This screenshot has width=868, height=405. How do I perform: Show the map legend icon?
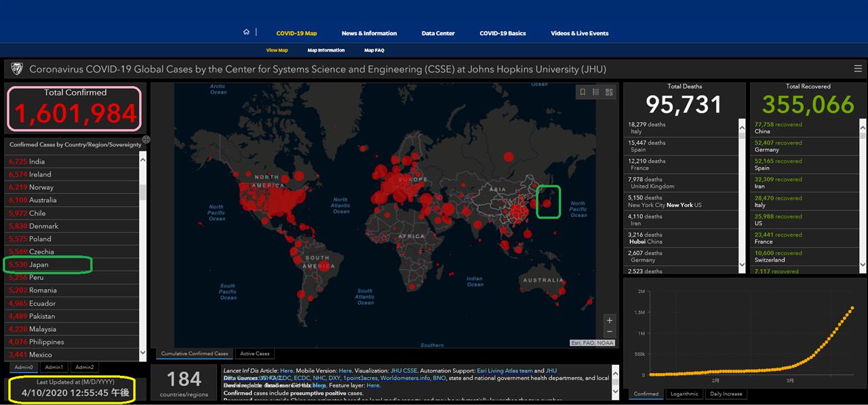pyautogui.click(x=595, y=92)
